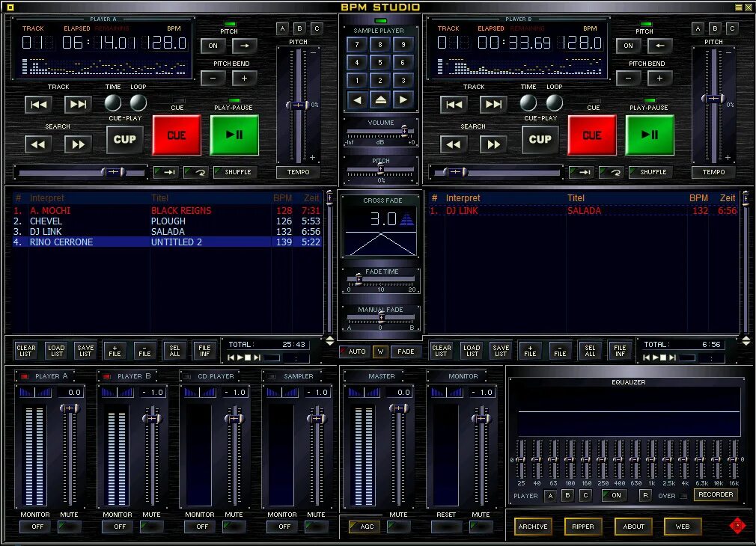This screenshot has height=546, width=756.
Task: Remove file (- FILE) from right playlist
Action: (x=560, y=351)
